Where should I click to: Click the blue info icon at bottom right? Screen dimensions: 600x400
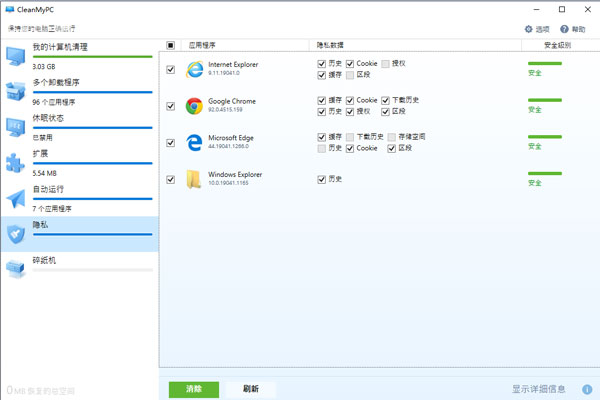tap(587, 389)
